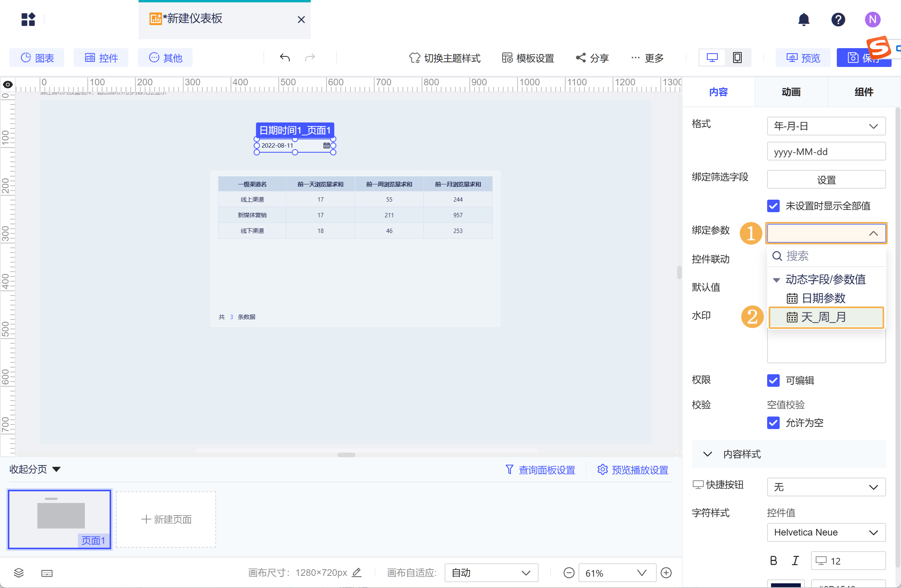901x588 pixels.
Task: Uncheck 未设置时显示全部值 checkbox
Action: (x=773, y=206)
